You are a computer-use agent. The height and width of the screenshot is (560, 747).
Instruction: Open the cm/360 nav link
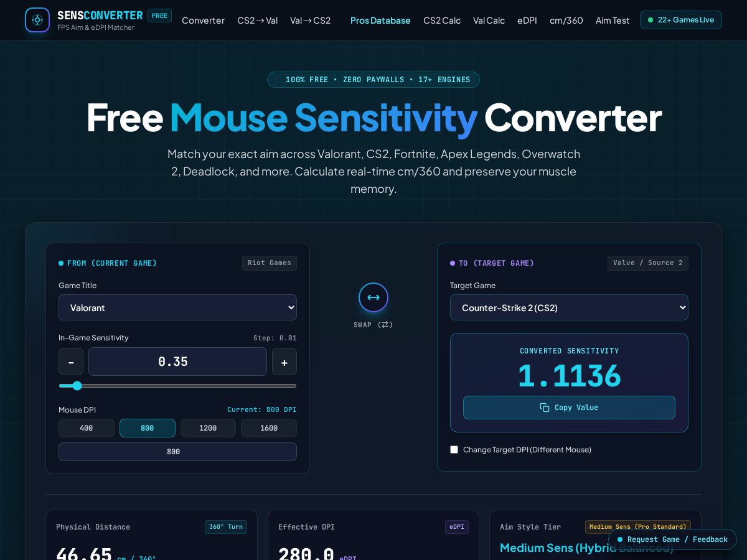tap(566, 20)
